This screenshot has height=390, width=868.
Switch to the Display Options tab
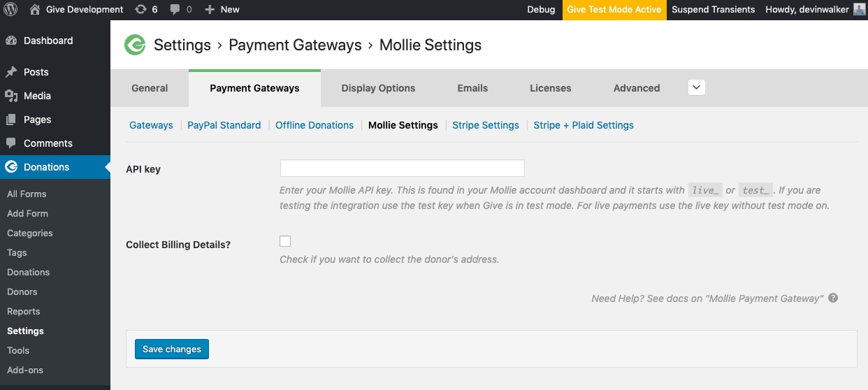[x=378, y=88]
